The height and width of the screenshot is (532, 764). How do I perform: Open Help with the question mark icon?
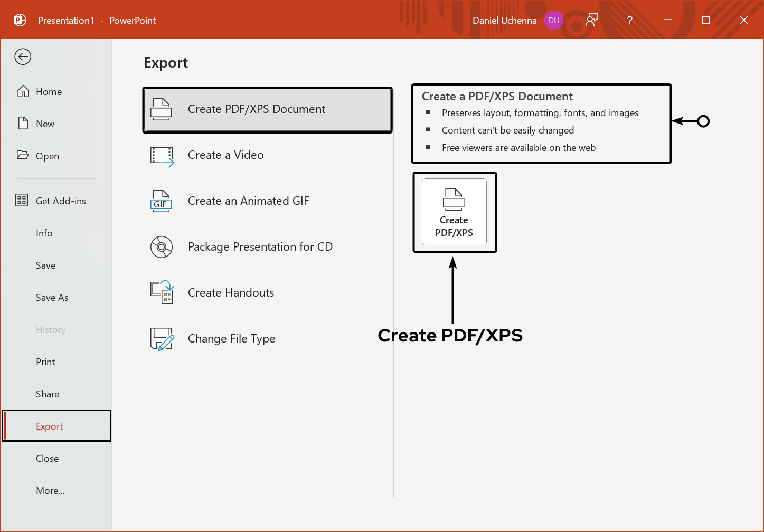(629, 20)
